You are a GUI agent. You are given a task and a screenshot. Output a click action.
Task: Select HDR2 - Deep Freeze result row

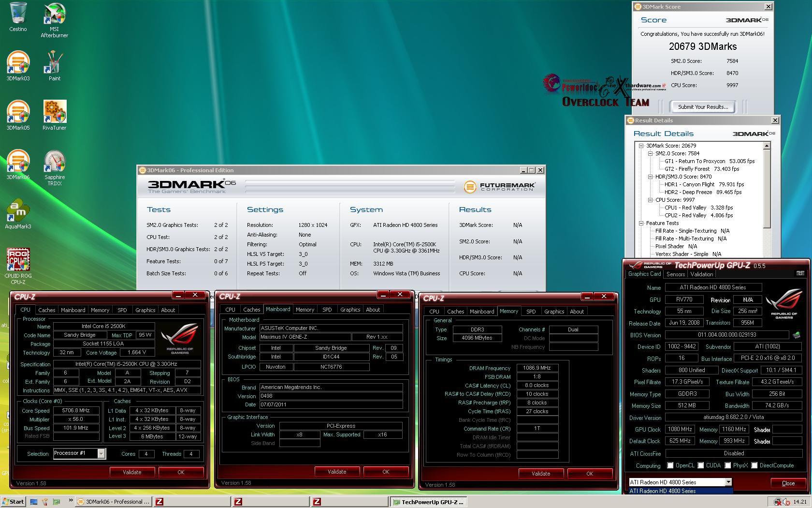pyautogui.click(x=703, y=192)
